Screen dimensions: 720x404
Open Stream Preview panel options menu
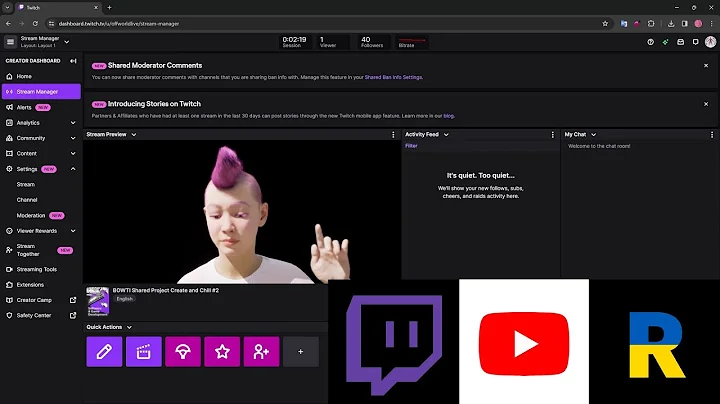pos(393,135)
